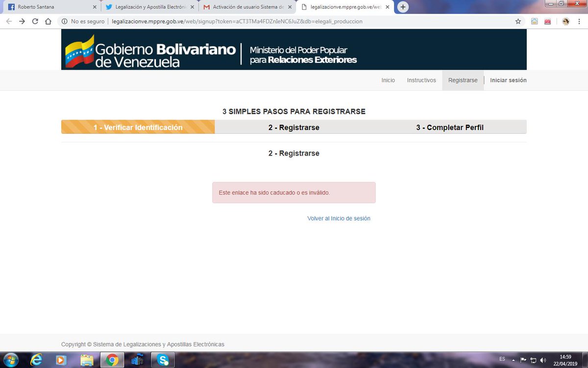Go to the browser home page
The image size is (588, 368).
click(49, 22)
